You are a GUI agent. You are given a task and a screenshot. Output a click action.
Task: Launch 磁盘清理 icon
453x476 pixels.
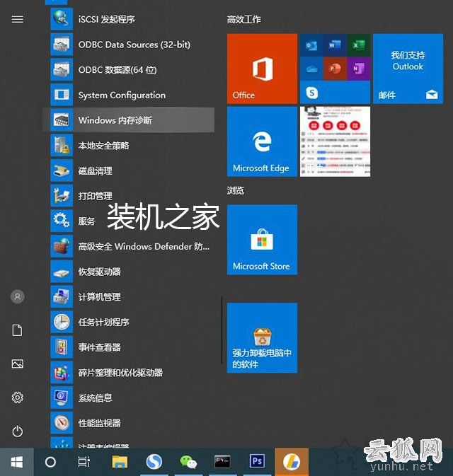62,170
